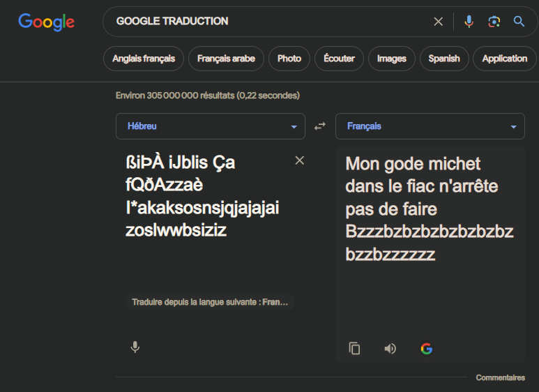Choose the Images filter chip
Image resolution: width=539 pixels, height=392 pixels.
click(391, 59)
